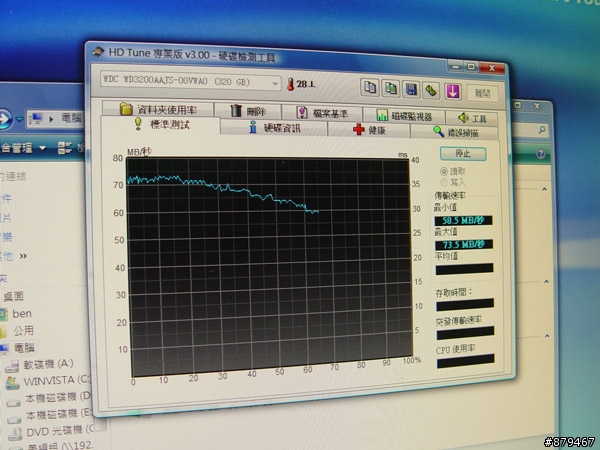Image resolution: width=600 pixels, height=450 pixels.
Task: Close the background Explorer window
Action: coord(537,106)
